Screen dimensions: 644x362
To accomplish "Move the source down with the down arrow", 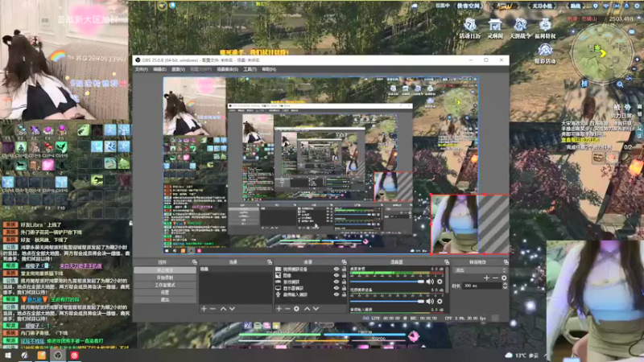I will point(316,309).
